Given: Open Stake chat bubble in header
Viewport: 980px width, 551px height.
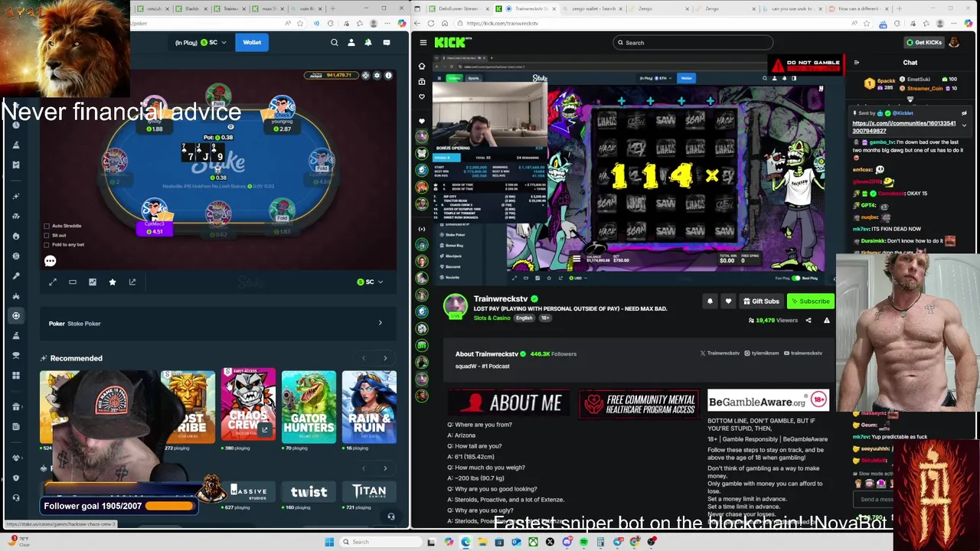Looking at the screenshot, I should (387, 43).
